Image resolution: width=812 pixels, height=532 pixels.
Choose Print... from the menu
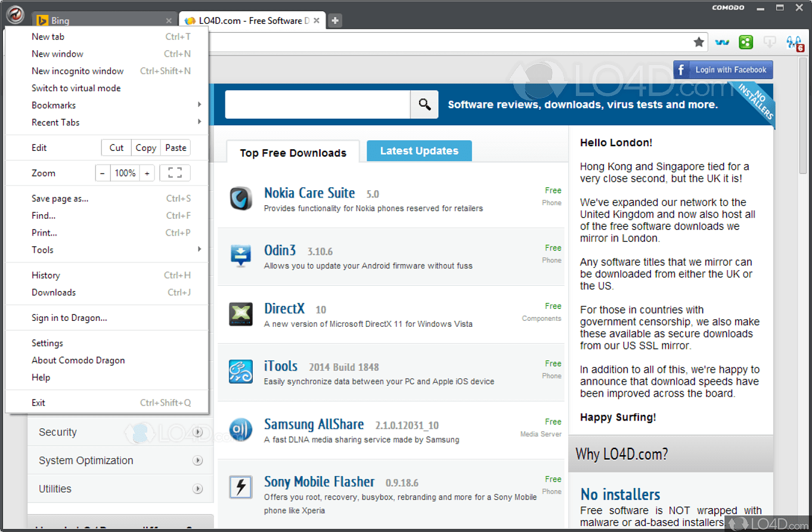point(107,233)
